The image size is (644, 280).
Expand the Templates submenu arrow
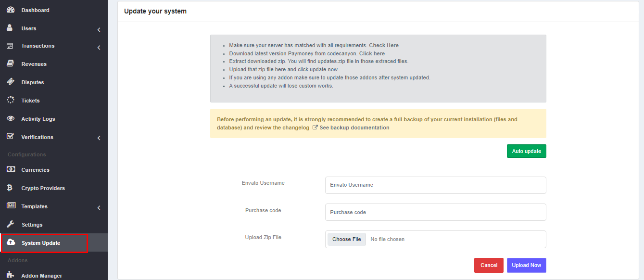(99, 208)
